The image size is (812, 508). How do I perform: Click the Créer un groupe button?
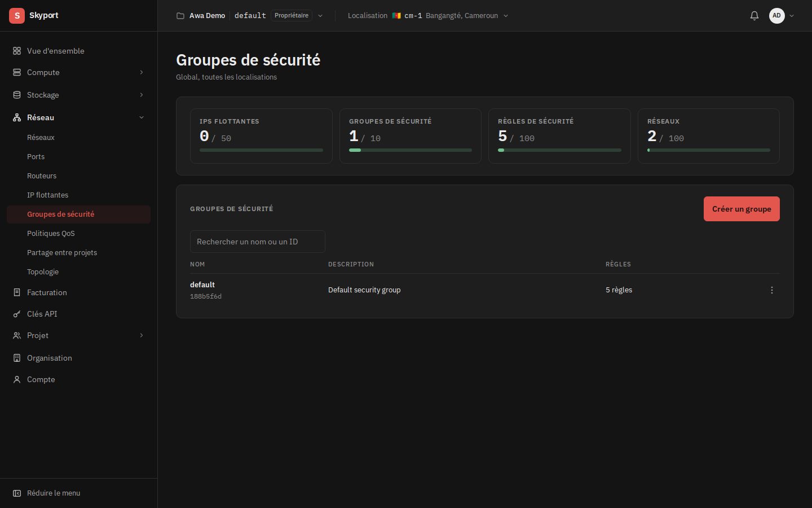(x=742, y=209)
